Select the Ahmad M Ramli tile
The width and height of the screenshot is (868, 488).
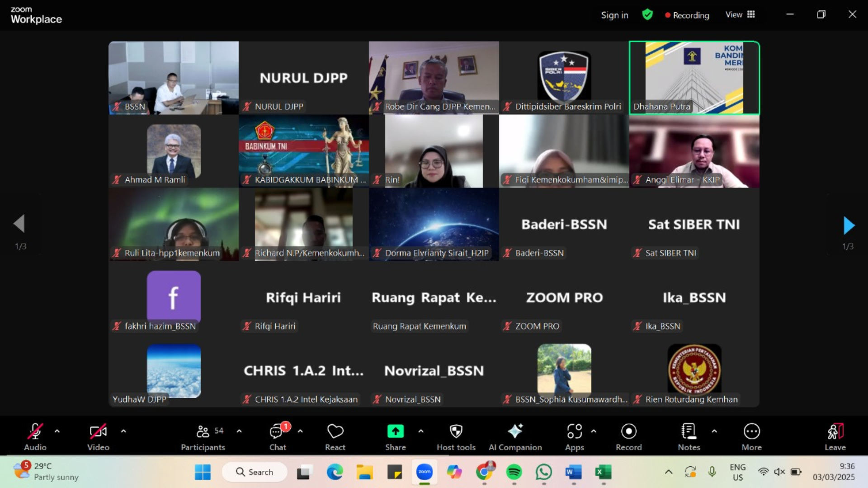point(174,151)
